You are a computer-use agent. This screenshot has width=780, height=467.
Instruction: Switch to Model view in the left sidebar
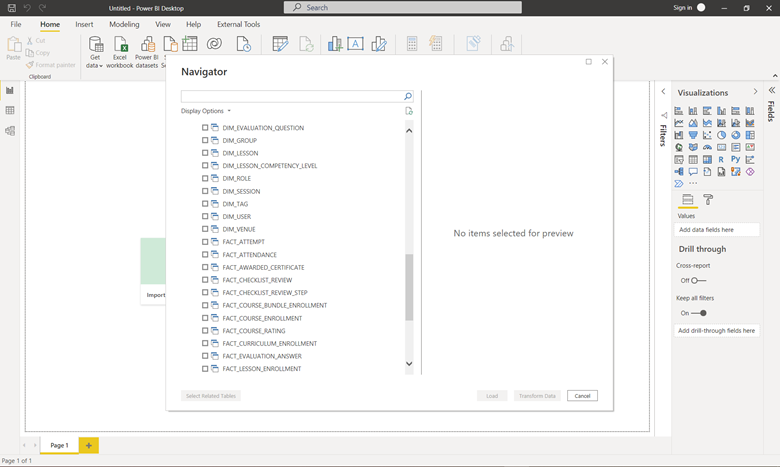[10, 131]
